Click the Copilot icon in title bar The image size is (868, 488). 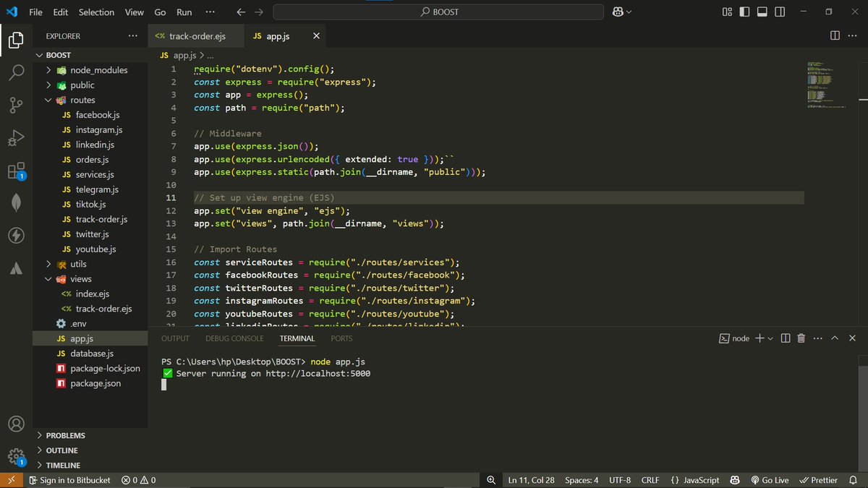pyautogui.click(x=618, y=12)
